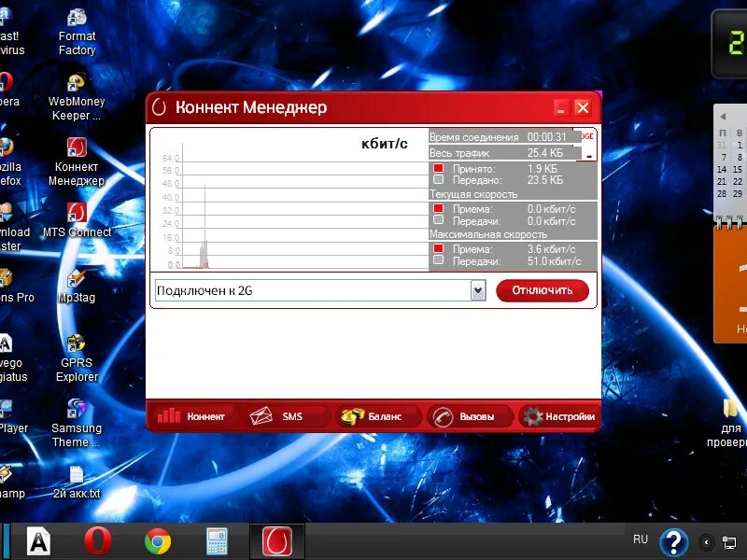Screen dimensions: 747x560
Task: Click the 'Весь трафик' row
Action: pos(504,153)
